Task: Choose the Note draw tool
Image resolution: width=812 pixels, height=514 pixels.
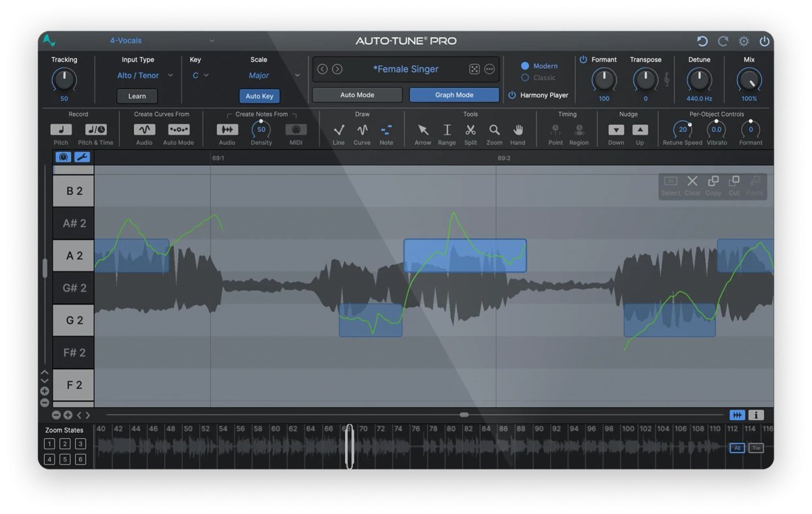Action: [386, 130]
